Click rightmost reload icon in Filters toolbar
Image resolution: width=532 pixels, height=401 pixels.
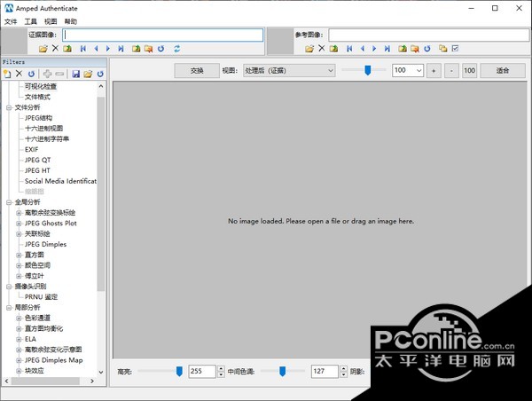click(x=100, y=74)
